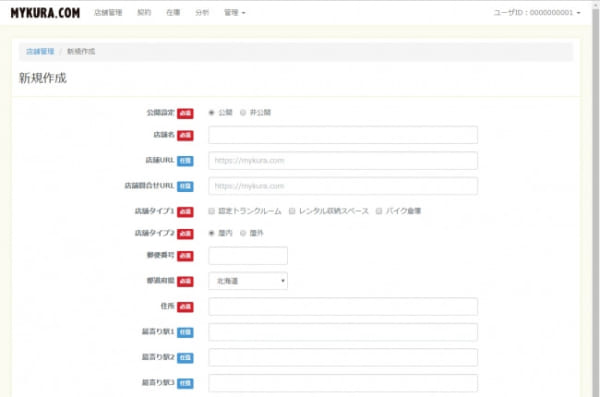Open the 在庫 navbar item
This screenshot has height=397, width=600.
pos(173,13)
